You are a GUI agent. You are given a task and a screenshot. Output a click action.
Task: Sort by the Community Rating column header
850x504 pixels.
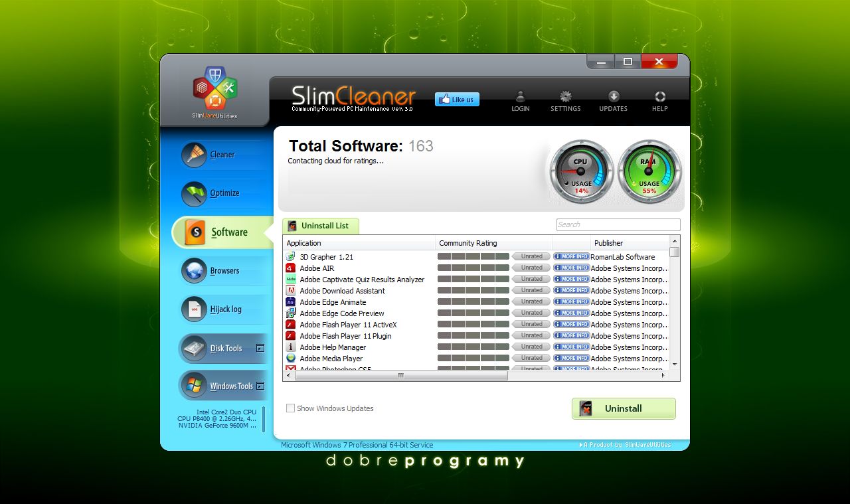tap(494, 243)
